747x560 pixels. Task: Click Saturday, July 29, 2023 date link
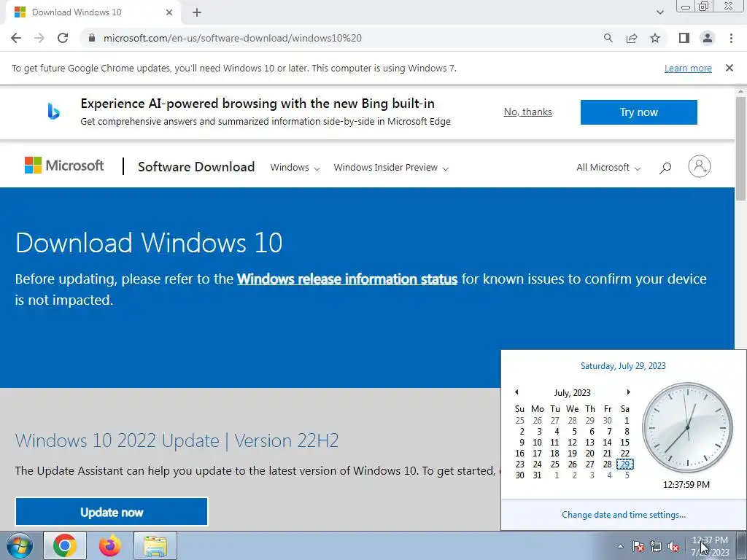click(623, 366)
